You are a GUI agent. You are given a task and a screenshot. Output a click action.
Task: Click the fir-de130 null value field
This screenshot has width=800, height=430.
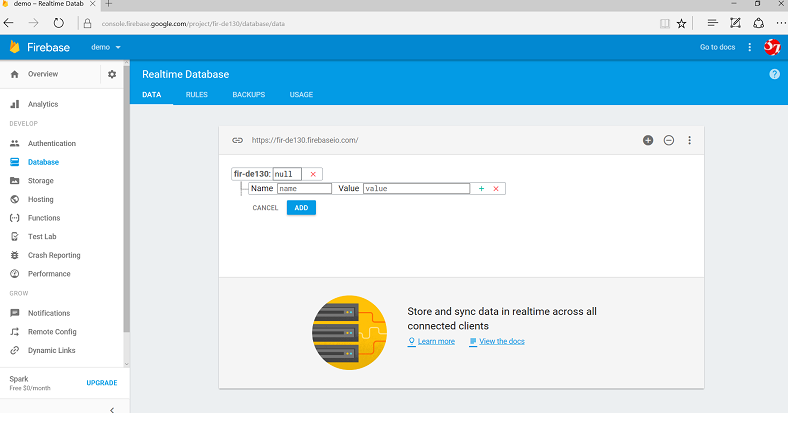(287, 174)
